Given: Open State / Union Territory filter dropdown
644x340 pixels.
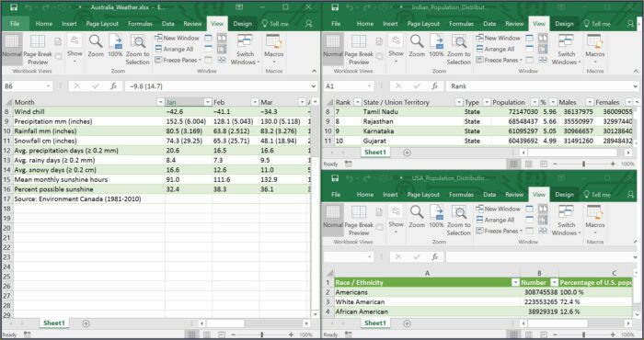Looking at the screenshot, I should point(459,102).
